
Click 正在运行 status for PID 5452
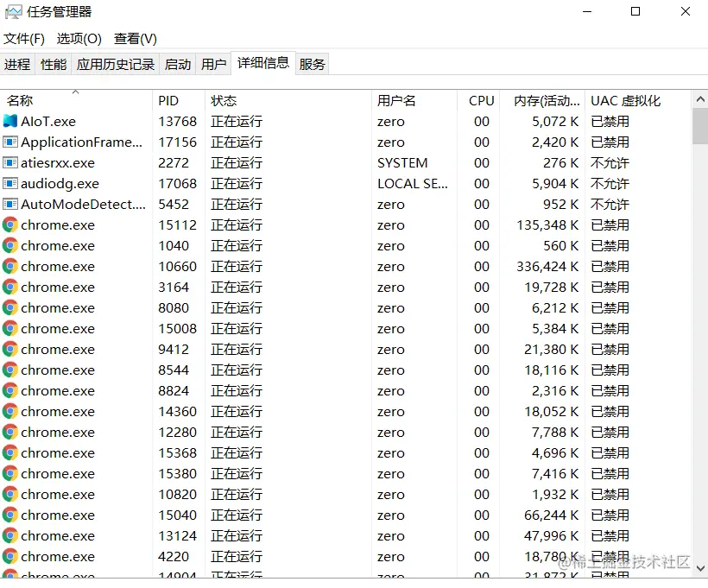click(237, 205)
